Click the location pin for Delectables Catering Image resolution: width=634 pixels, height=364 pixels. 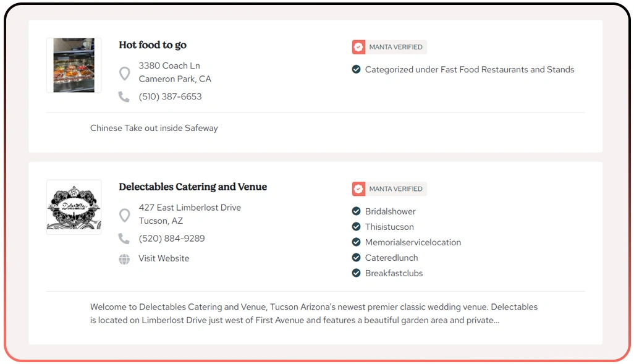pos(124,214)
